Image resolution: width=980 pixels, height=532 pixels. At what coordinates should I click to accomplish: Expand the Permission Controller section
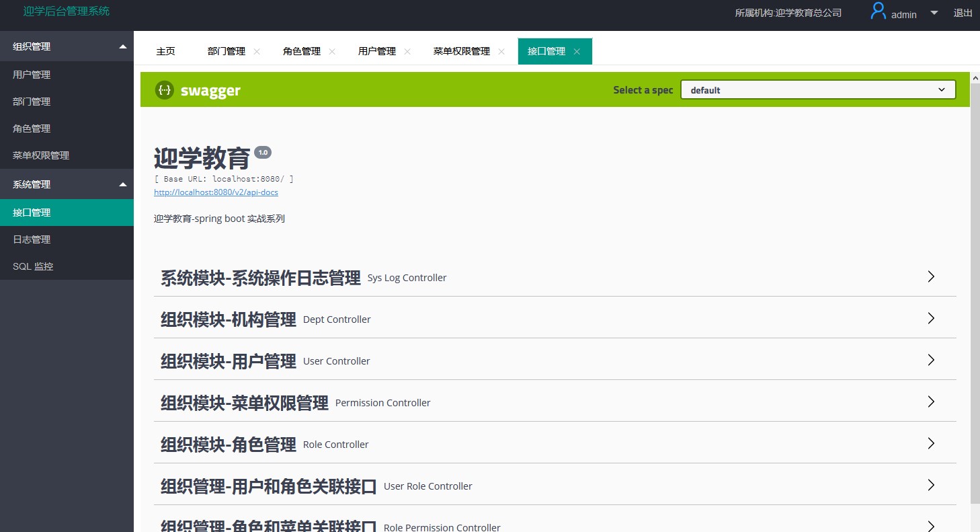(931, 402)
